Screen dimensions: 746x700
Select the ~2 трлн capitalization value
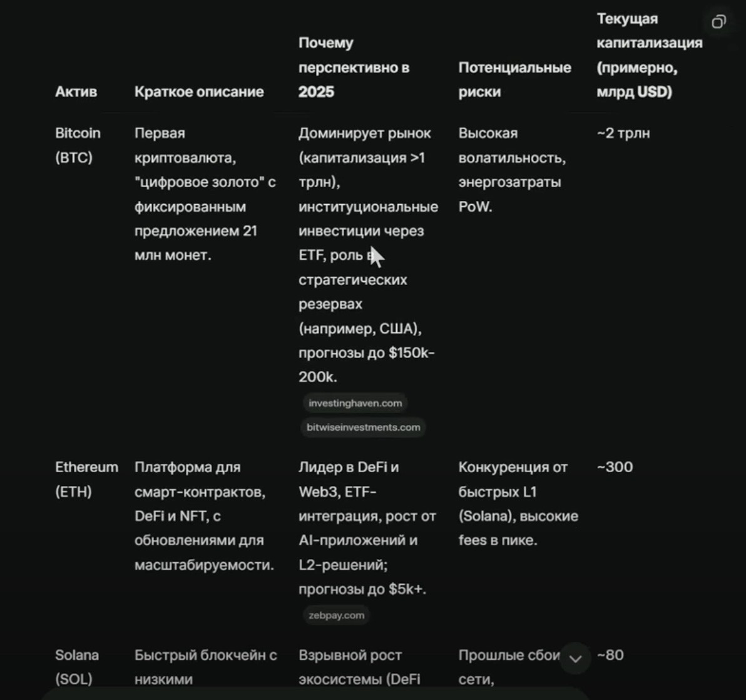point(623,133)
